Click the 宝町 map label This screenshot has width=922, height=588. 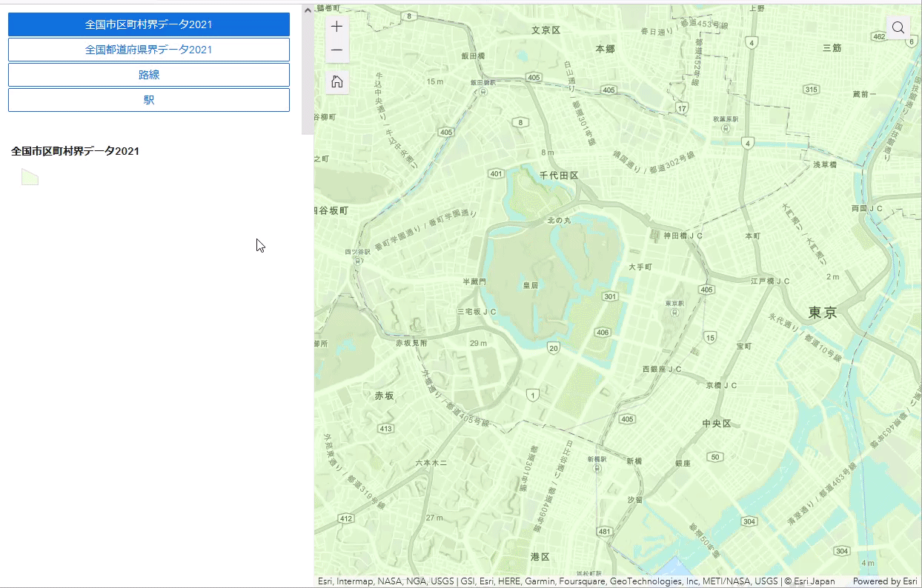click(744, 346)
